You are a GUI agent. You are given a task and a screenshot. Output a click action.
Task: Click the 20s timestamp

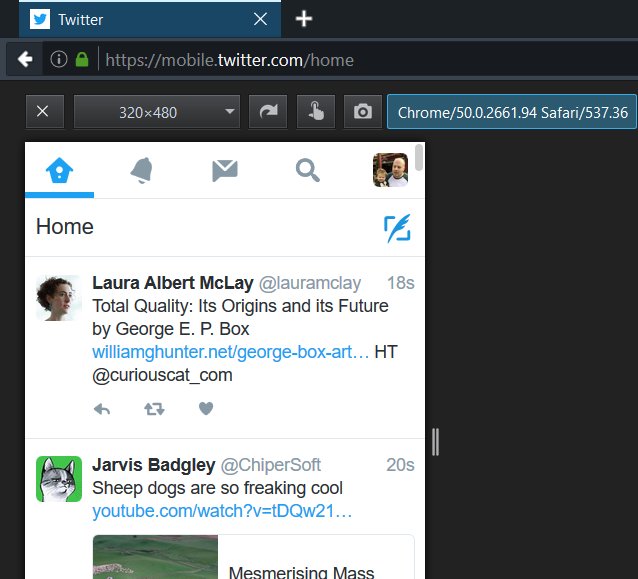click(400, 465)
